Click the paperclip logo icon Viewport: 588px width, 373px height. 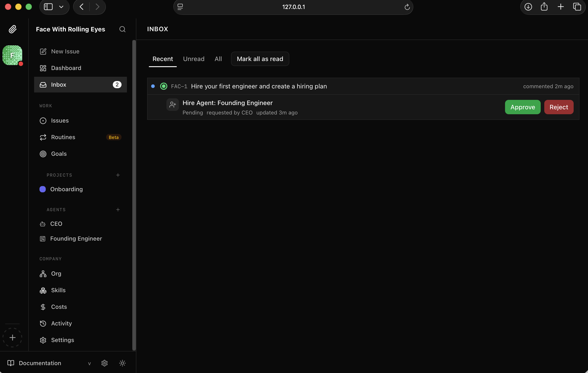13,29
